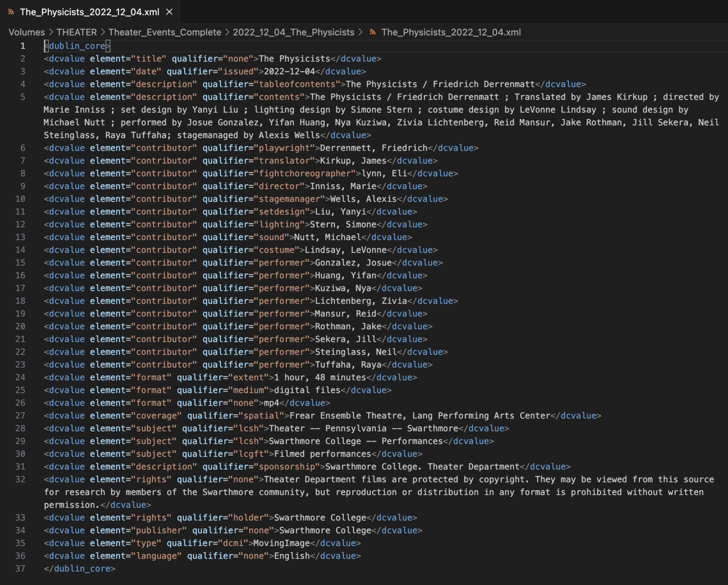Click the closing /dublin_core tag

pyautogui.click(x=80, y=569)
